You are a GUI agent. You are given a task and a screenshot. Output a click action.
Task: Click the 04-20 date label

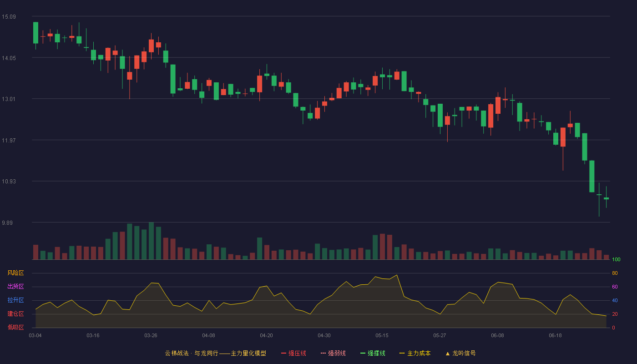pyautogui.click(x=266, y=335)
